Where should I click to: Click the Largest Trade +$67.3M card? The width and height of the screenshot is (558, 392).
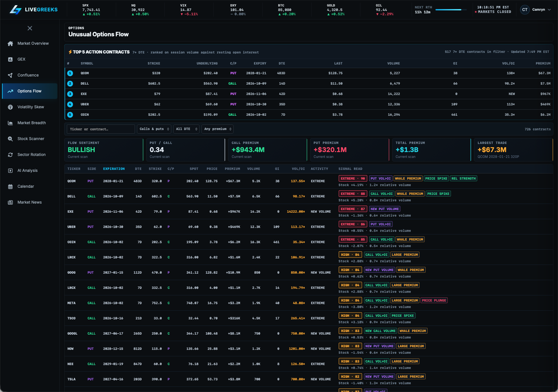(x=514, y=150)
